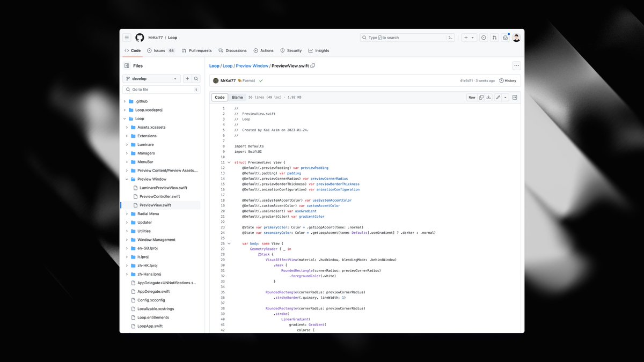Click the Raw button
644x362 pixels.
(x=472, y=98)
